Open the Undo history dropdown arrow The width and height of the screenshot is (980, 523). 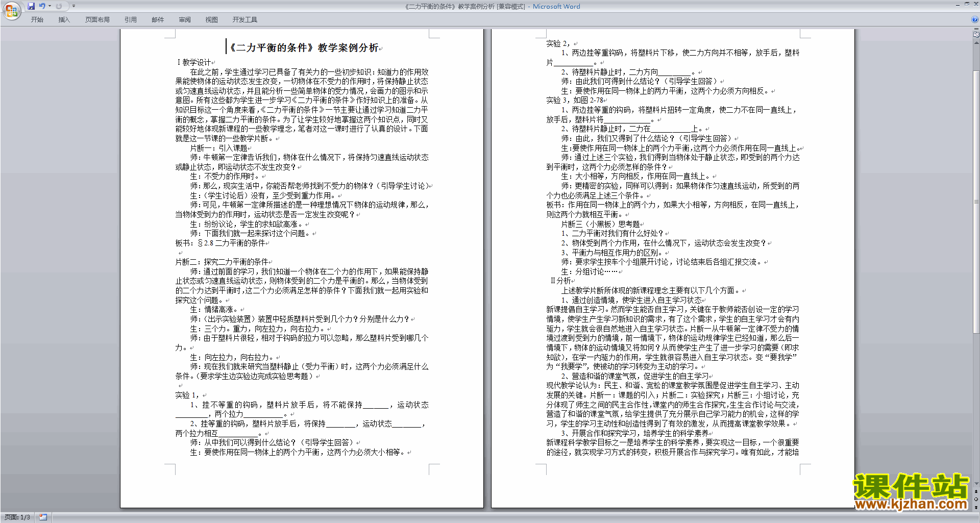click(50, 6)
